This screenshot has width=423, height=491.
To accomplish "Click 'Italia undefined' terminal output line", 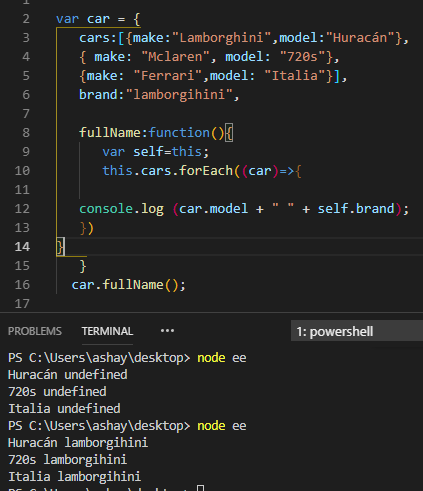I will [x=64, y=409].
